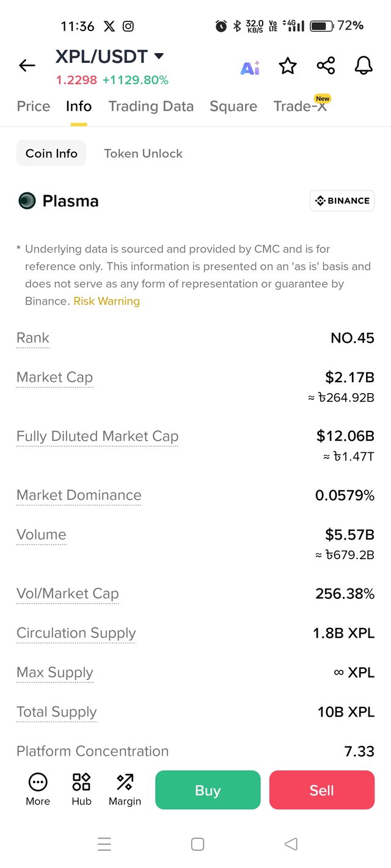Viewport: 391px width, 868px height.
Task: Open the share icon
Action: (x=326, y=66)
